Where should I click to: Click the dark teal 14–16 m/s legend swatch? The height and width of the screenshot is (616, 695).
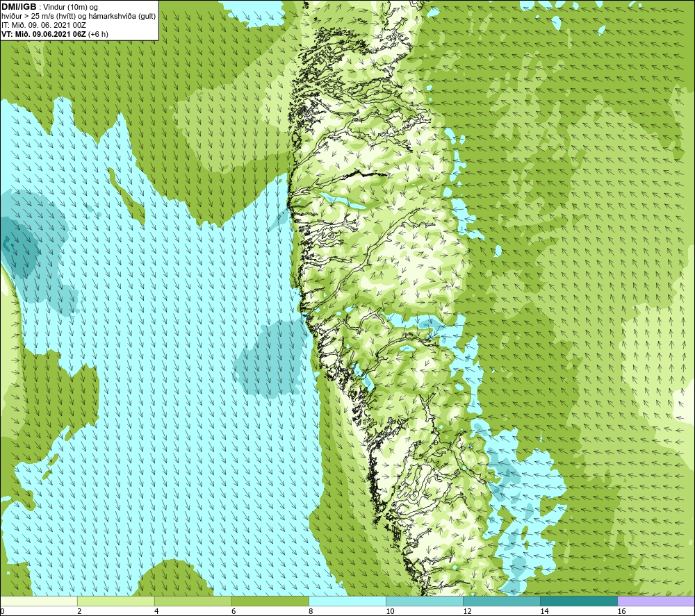pyautogui.click(x=578, y=601)
